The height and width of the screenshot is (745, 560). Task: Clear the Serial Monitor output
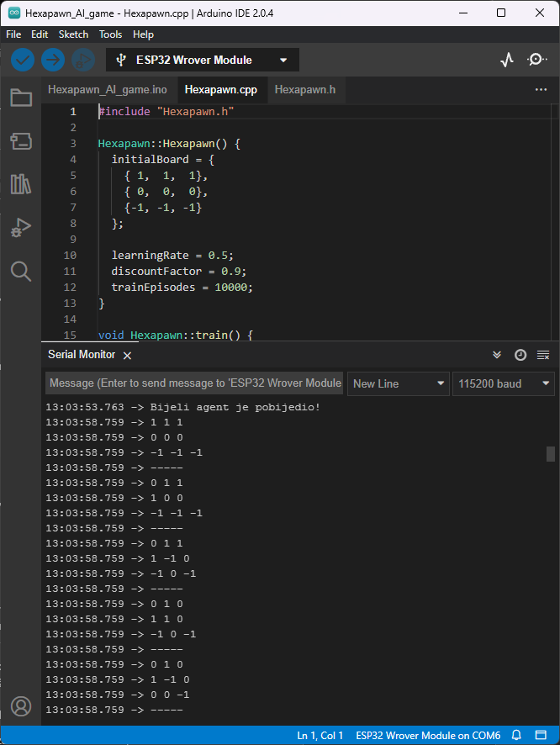click(543, 354)
